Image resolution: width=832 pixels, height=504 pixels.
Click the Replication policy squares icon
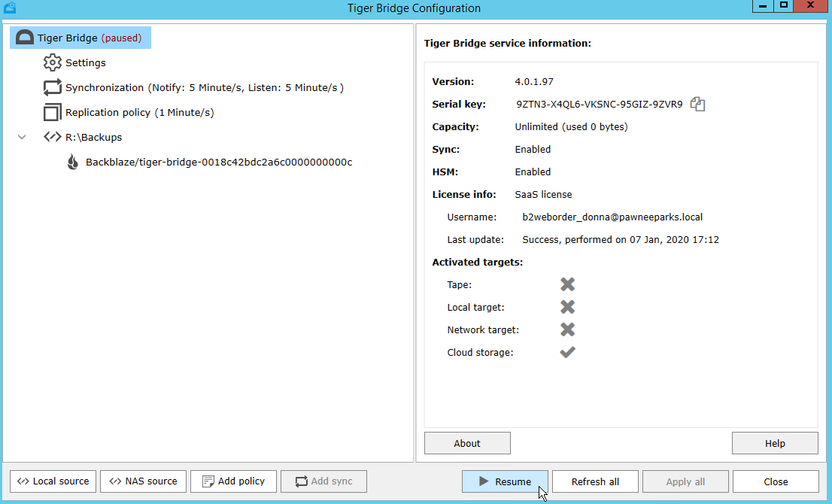(52, 113)
